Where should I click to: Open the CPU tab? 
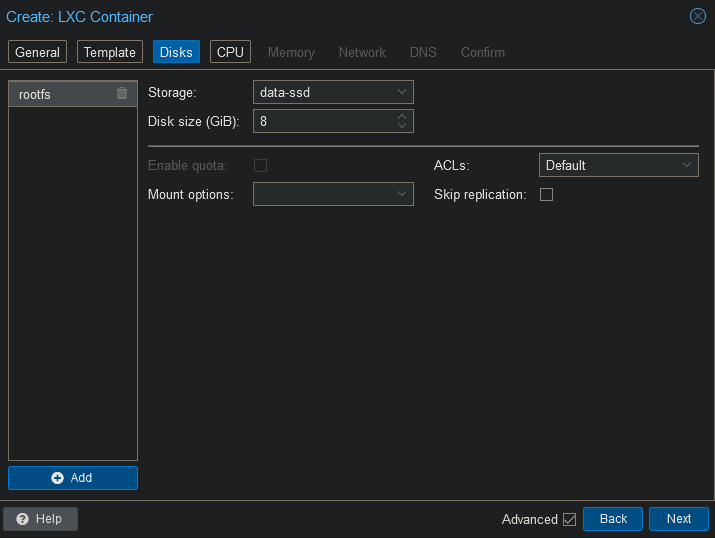tap(230, 52)
